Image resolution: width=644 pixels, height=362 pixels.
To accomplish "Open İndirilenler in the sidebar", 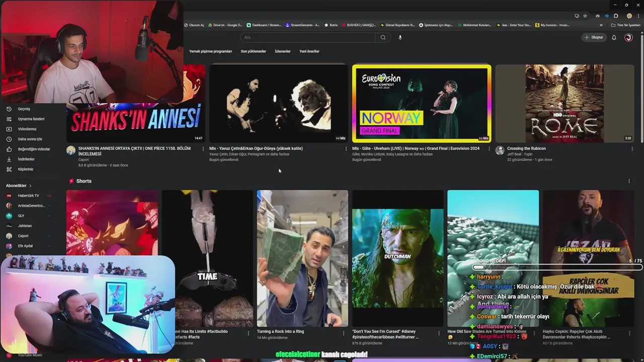I will tap(26, 159).
